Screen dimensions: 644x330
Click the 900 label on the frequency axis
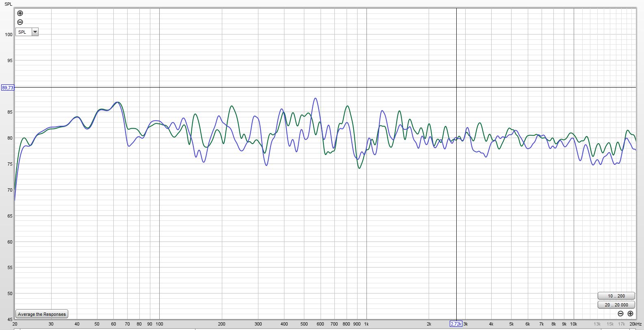[x=357, y=324]
